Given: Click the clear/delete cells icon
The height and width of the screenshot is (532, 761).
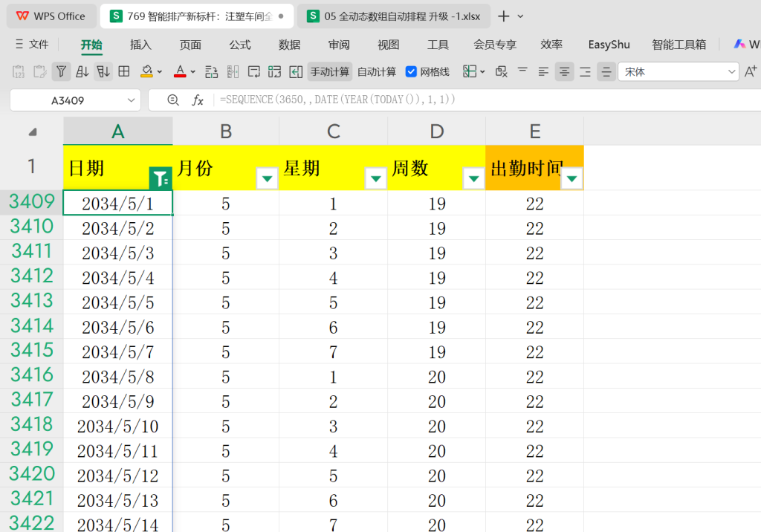Looking at the screenshot, I should pos(502,72).
